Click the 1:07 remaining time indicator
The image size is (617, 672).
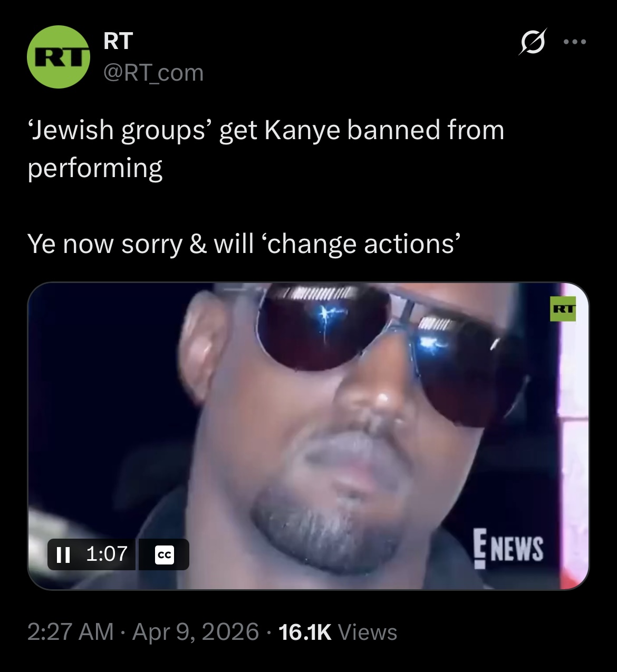click(107, 553)
